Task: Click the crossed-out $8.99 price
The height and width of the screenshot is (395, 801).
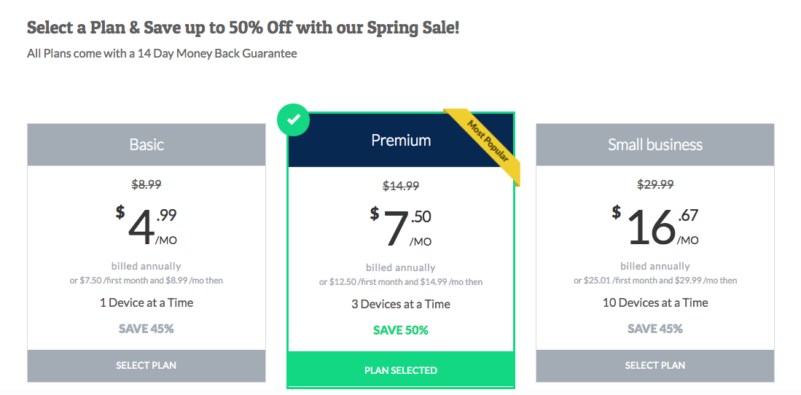Action: point(147,184)
